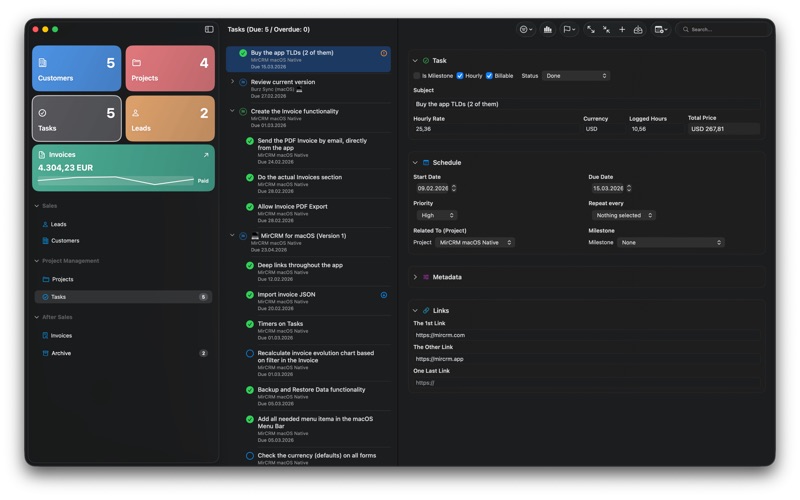Toggle the sidebar visibility icon
The image size is (800, 500).
[x=209, y=30]
